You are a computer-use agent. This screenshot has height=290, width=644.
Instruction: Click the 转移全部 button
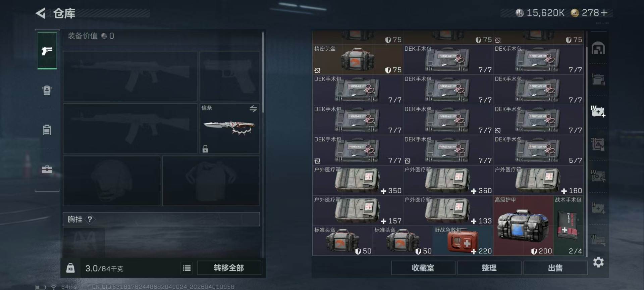[229, 268]
